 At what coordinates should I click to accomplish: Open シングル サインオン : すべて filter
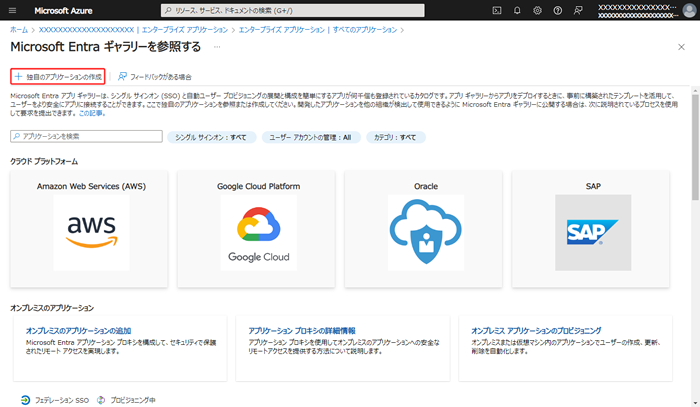tap(212, 137)
